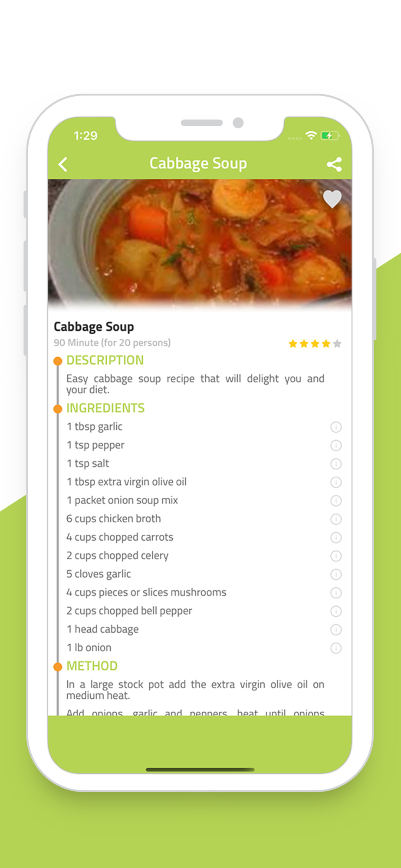401x868 pixels.
Task: View info icon for chopped carrots
Action: (336, 538)
